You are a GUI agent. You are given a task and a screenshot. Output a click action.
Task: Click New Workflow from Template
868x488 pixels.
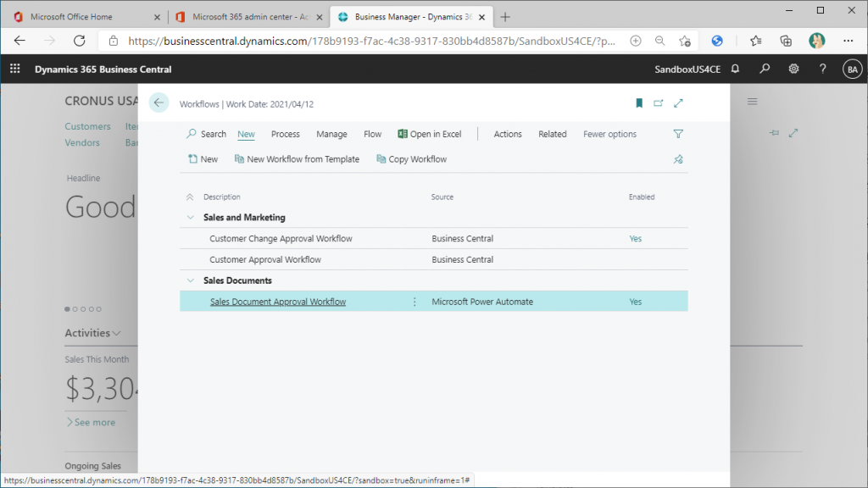coord(297,159)
